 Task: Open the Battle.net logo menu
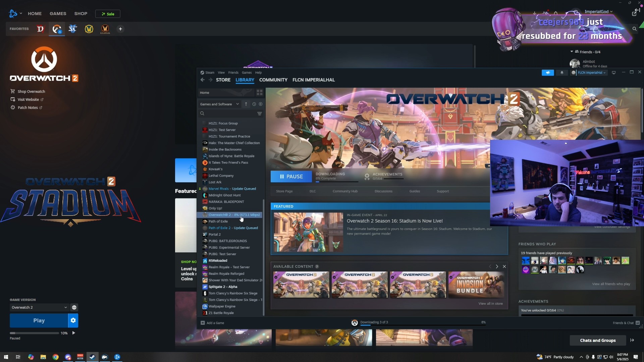point(15,13)
